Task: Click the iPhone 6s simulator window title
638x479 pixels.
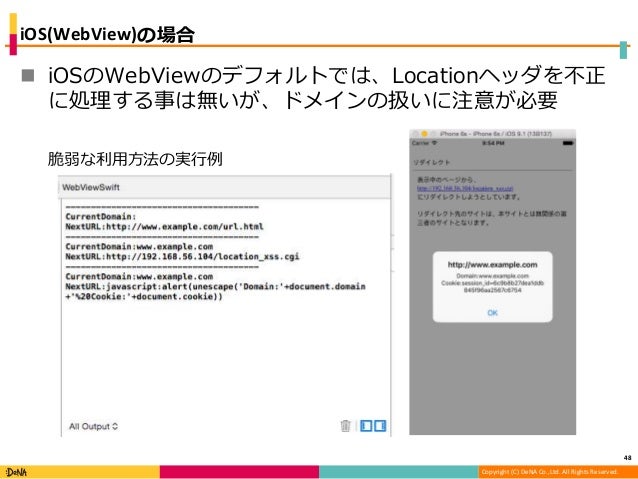Action: [x=496, y=133]
